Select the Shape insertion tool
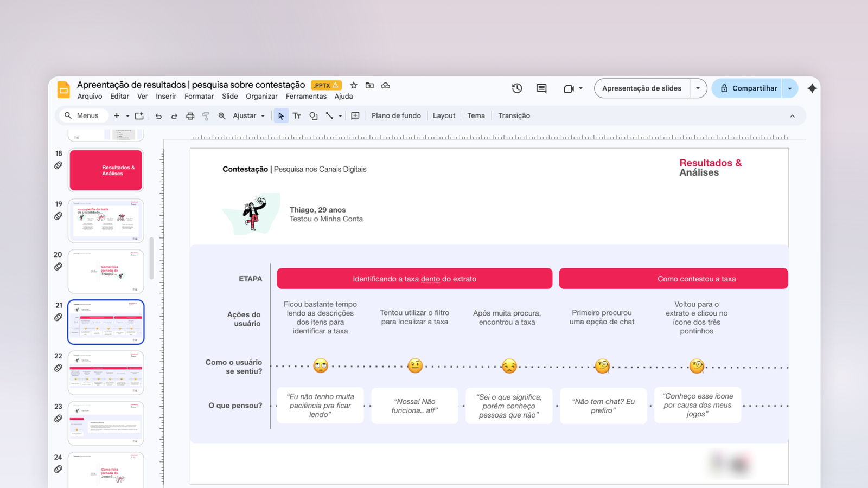The width and height of the screenshot is (868, 488). pyautogui.click(x=314, y=115)
